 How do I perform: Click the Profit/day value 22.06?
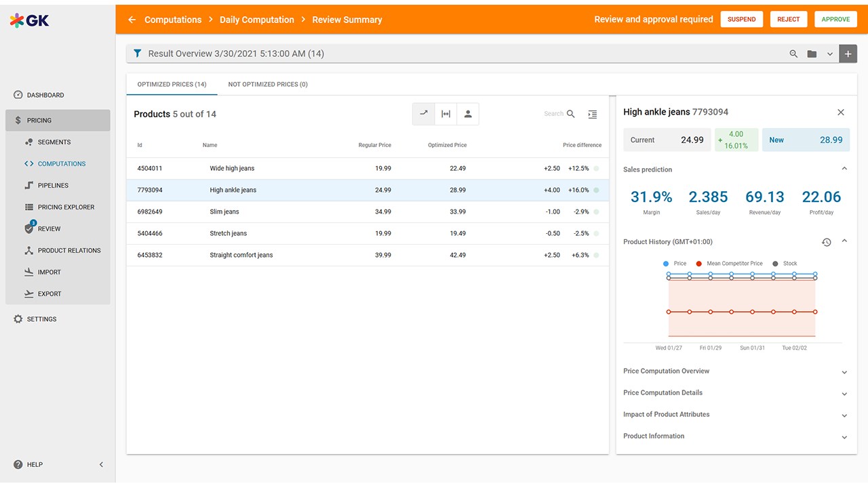pos(821,197)
